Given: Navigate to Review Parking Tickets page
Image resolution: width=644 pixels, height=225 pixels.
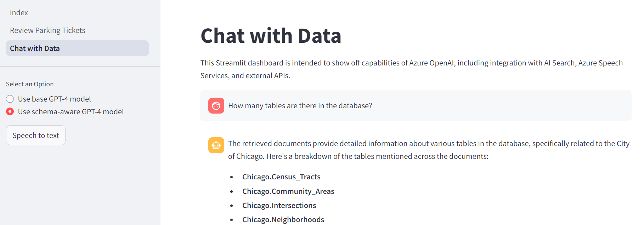Looking at the screenshot, I should coord(47,30).
